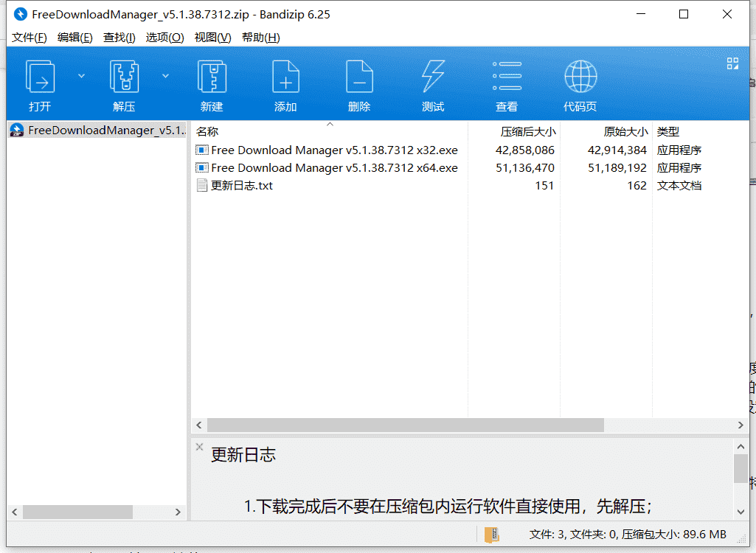Screen dimensions: 756x553
Task: Click the 解压 (Extract) toolbar icon
Action: 125,77
